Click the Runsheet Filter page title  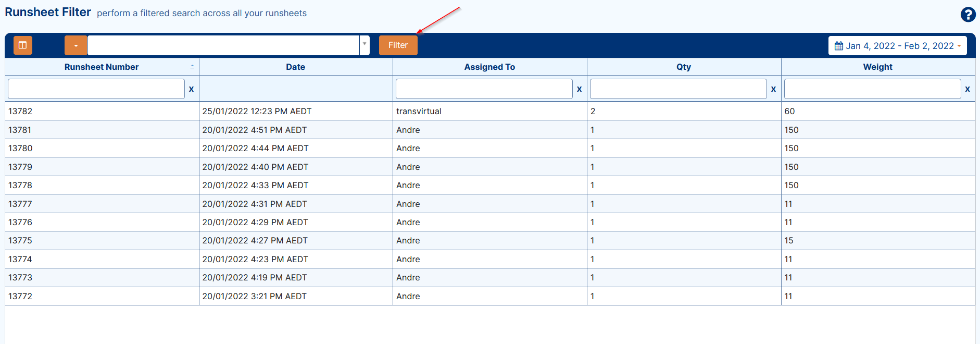[48, 12]
